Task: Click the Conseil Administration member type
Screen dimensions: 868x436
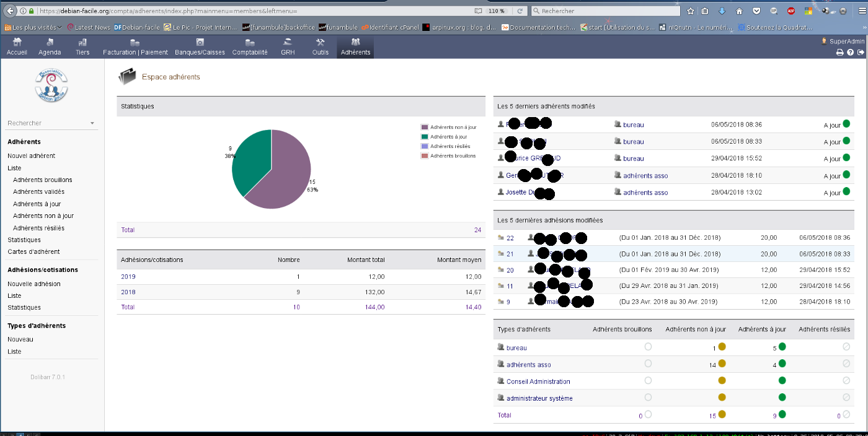Action: pos(538,381)
